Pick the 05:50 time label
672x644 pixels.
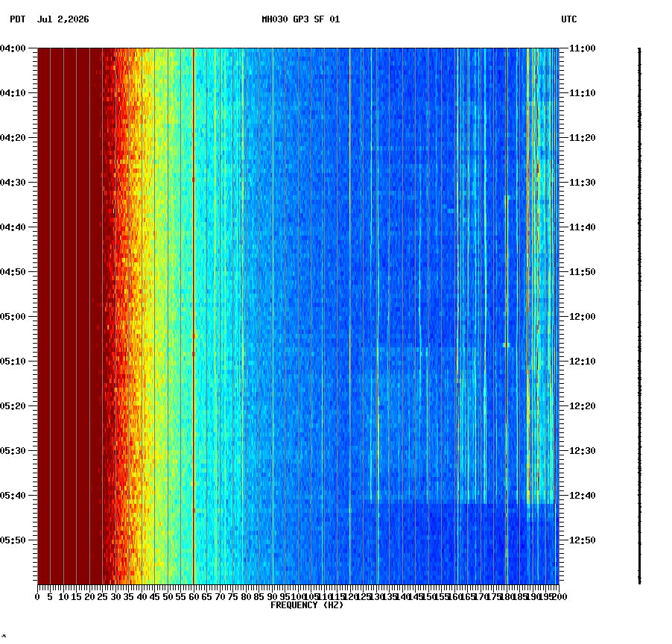(x=13, y=540)
